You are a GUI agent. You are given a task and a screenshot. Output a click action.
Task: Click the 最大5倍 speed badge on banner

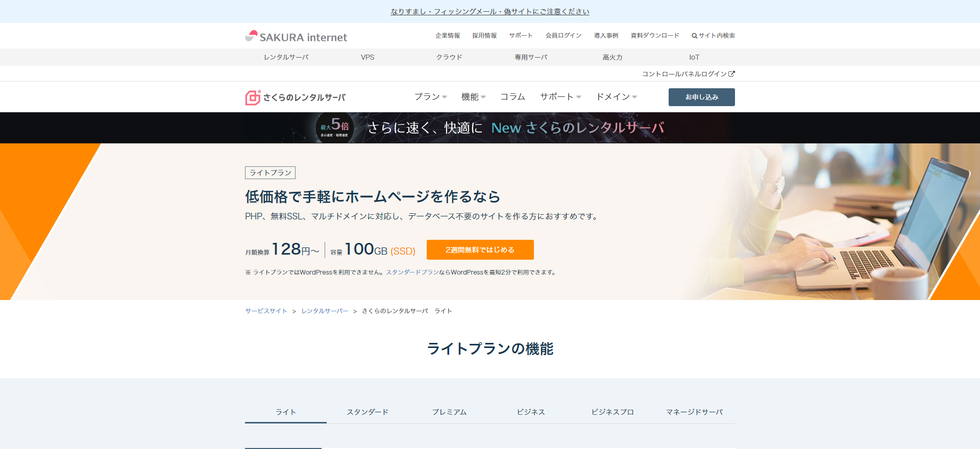335,128
